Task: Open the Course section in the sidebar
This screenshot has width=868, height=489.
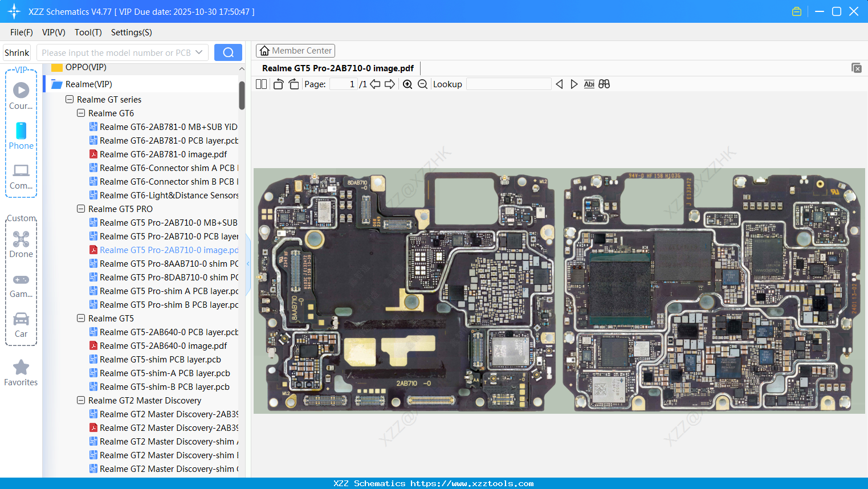Action: click(21, 96)
